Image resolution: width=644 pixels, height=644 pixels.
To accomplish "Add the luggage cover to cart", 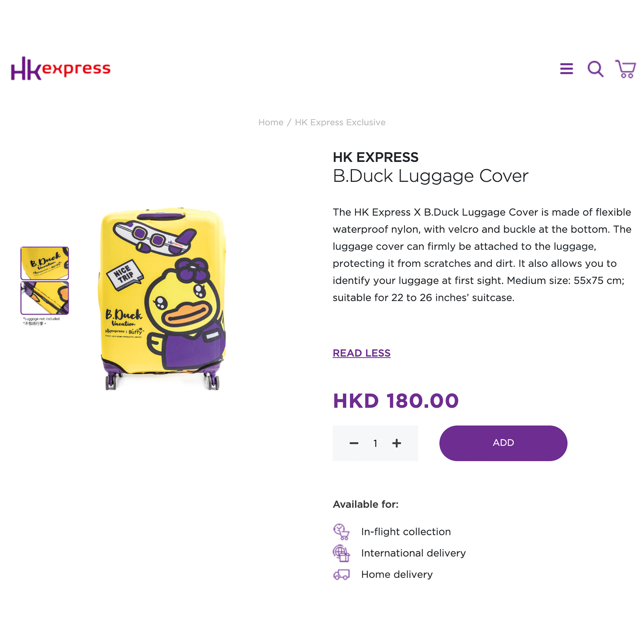I will tap(503, 443).
